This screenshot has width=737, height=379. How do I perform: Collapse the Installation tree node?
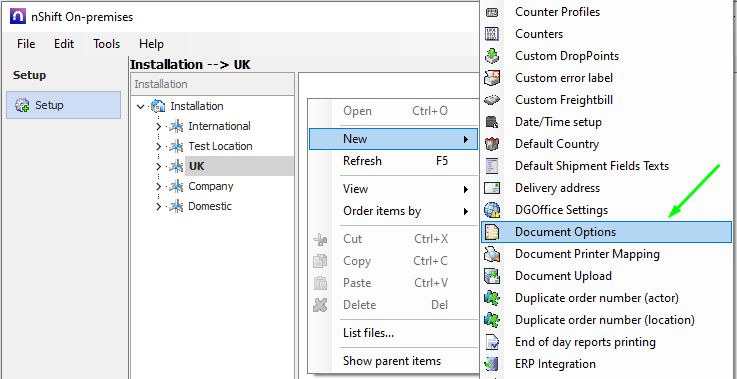tap(140, 106)
